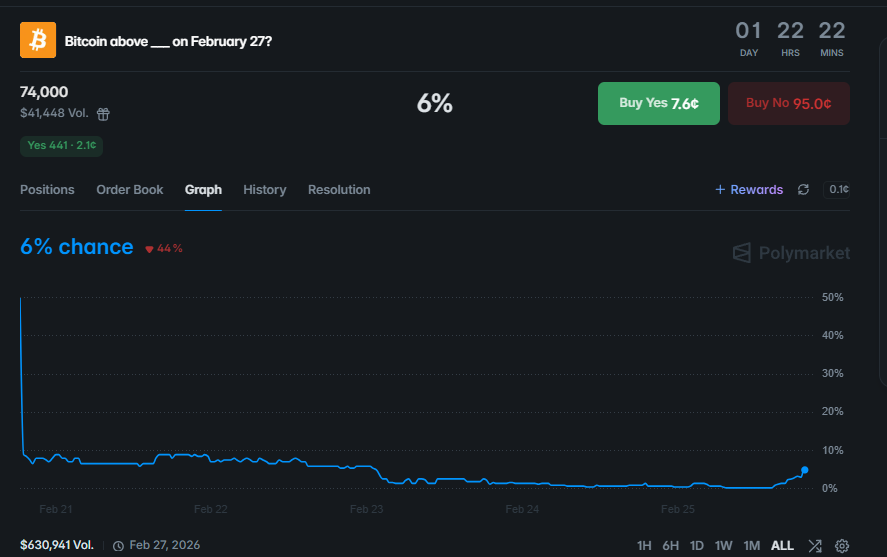Click Buy Yes 7.6¢ button
This screenshot has height=557, width=887.
point(658,103)
